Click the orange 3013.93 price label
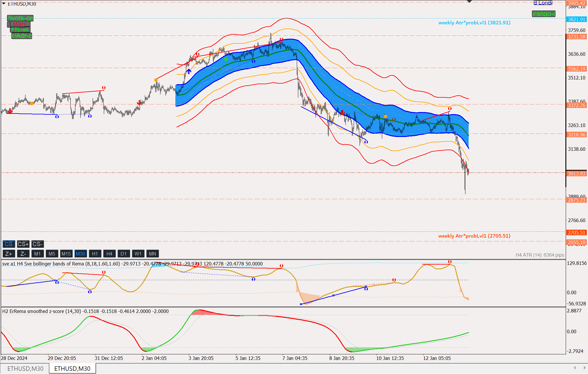 pyautogui.click(x=576, y=174)
